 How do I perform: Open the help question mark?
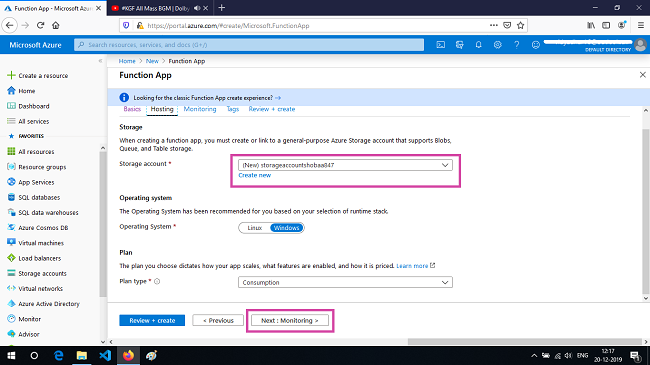point(517,45)
